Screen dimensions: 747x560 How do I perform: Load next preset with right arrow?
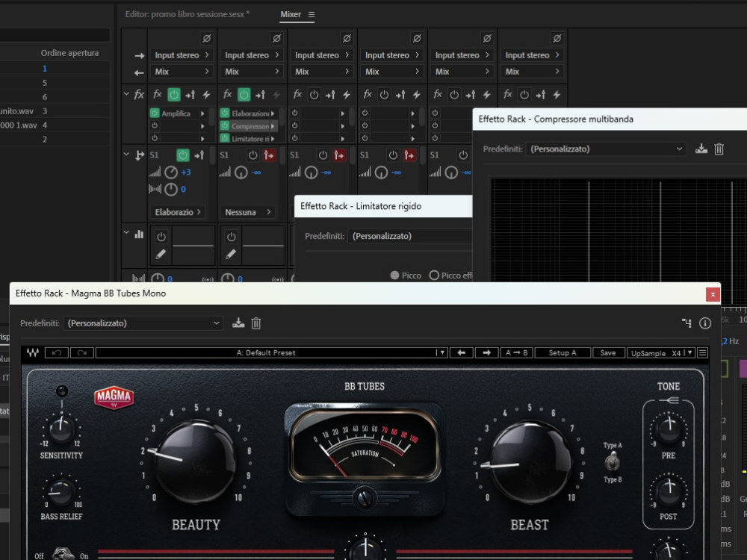click(x=486, y=353)
